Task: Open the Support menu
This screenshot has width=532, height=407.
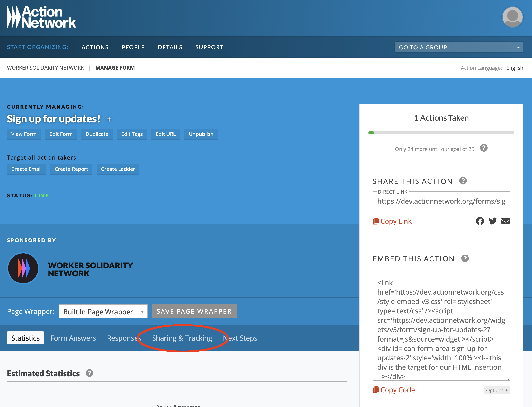Action: point(209,47)
